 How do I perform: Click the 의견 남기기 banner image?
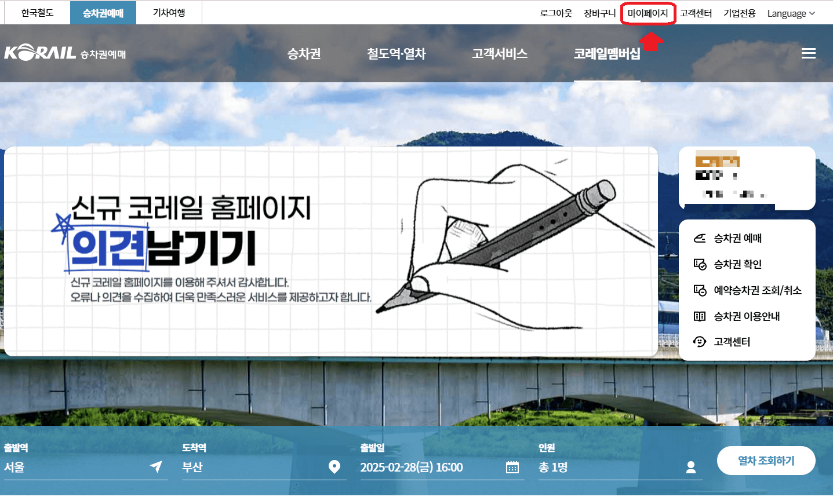click(331, 251)
